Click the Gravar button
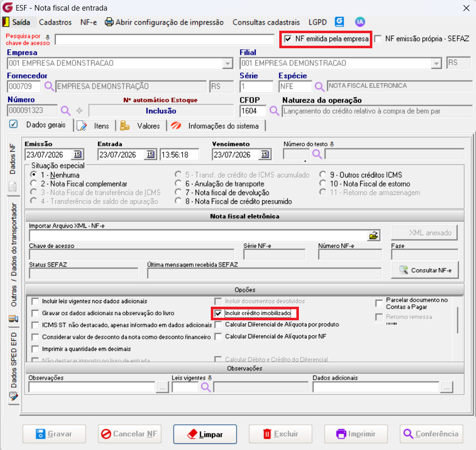This screenshot has width=476, height=450. click(54, 434)
